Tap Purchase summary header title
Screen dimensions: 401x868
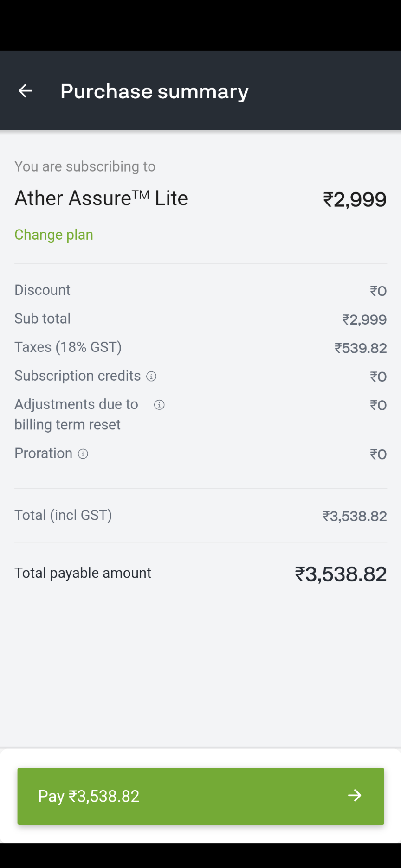point(154,91)
